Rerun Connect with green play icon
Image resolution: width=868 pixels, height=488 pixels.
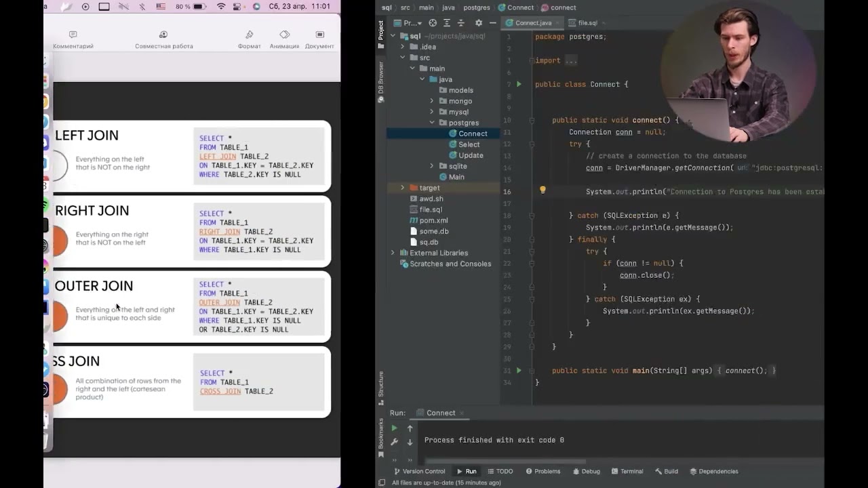pos(394,428)
